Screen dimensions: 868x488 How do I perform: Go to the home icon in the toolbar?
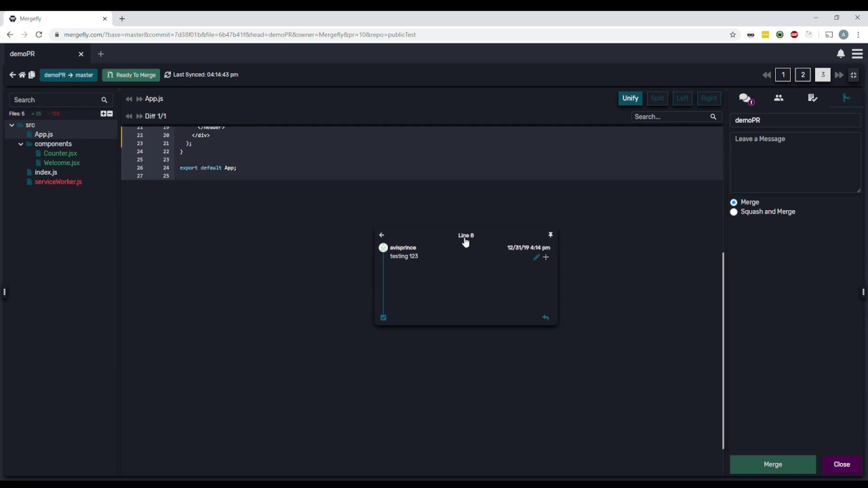(22, 75)
